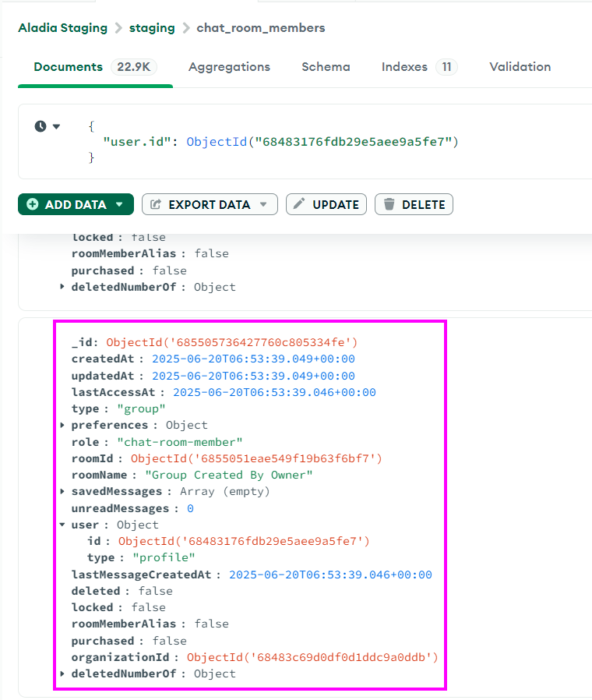Click the lastAccessAt timestamp value
Viewport: 592px width, 700px height.
[x=274, y=392]
